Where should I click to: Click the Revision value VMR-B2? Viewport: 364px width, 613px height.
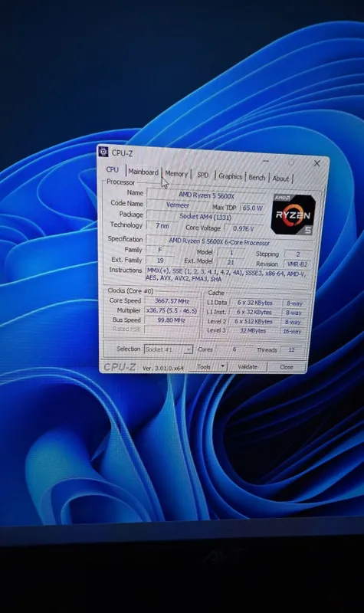(x=297, y=264)
